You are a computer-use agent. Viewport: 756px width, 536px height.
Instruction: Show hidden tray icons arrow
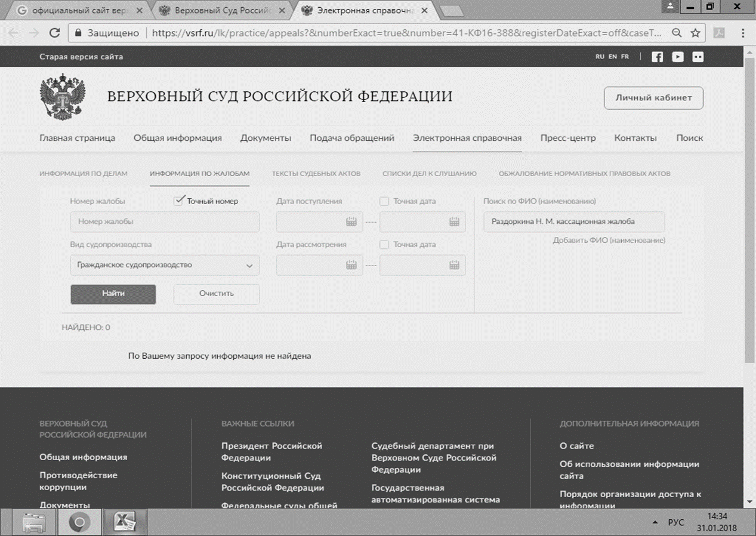tap(656, 523)
